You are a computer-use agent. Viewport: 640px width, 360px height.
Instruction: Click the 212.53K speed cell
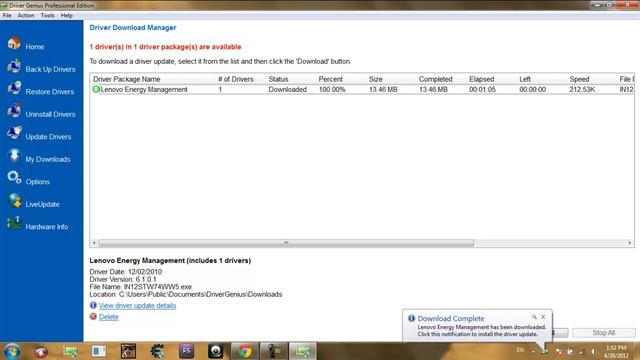(582, 89)
